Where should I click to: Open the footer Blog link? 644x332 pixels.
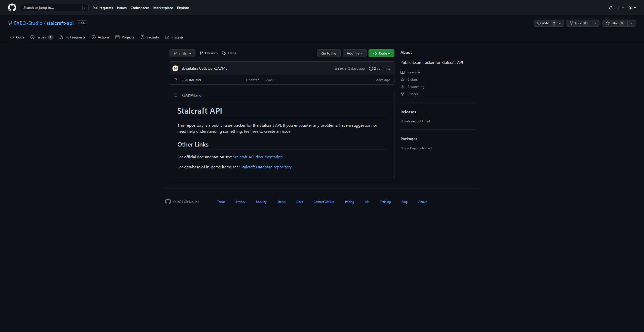tap(405, 202)
